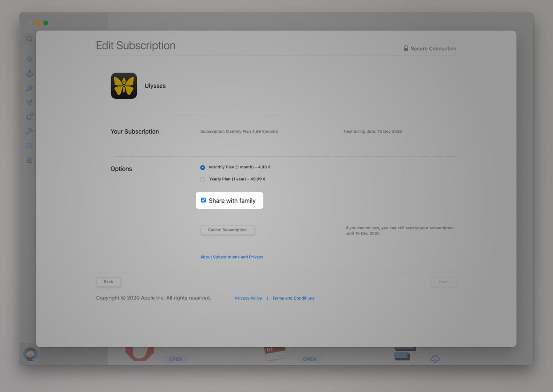Click the Ulysses butterfly app icon
This screenshot has width=553, height=392.
124,86
